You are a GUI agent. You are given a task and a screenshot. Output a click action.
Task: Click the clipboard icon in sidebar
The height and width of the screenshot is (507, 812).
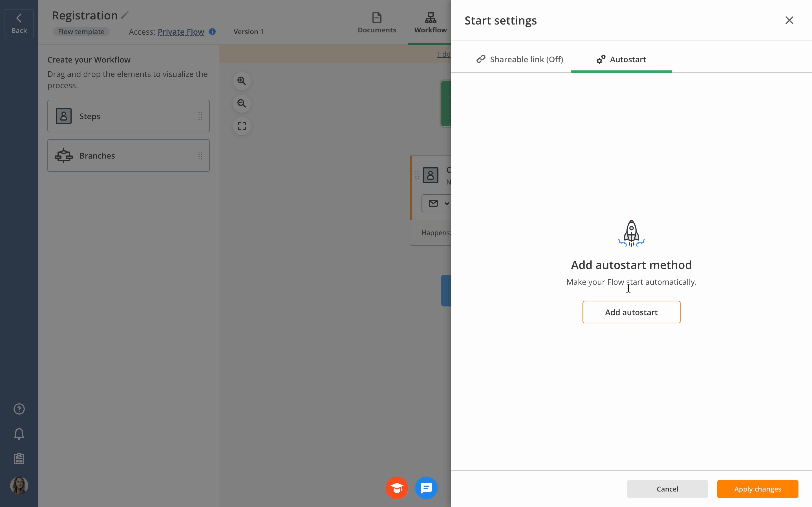tap(19, 458)
